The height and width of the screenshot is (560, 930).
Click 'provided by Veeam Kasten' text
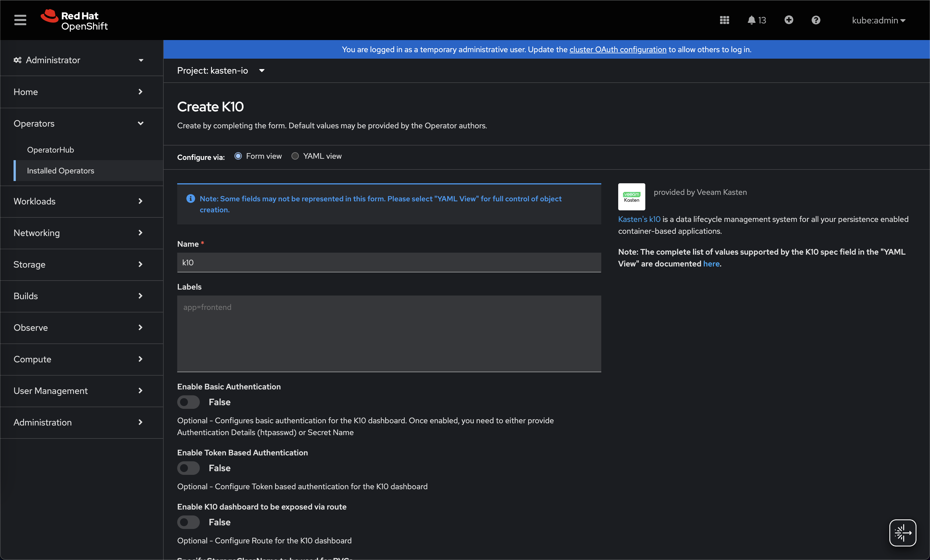[x=700, y=192]
